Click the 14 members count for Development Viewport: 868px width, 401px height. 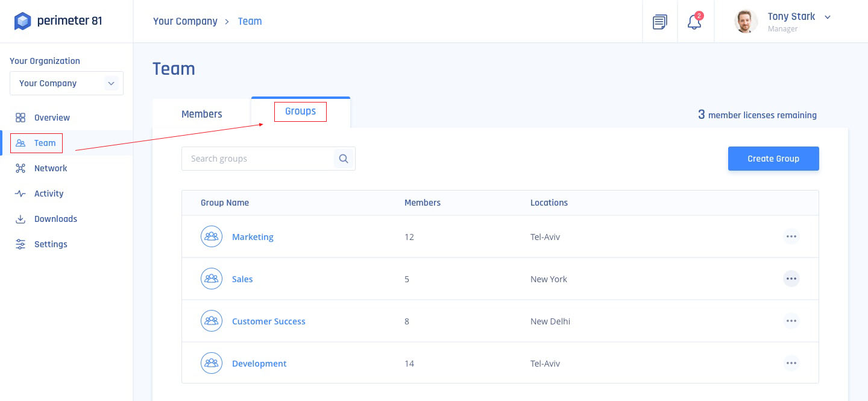pos(409,364)
